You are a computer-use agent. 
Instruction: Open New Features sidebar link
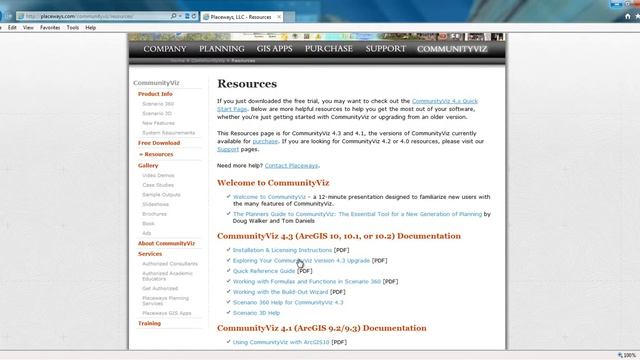158,123
